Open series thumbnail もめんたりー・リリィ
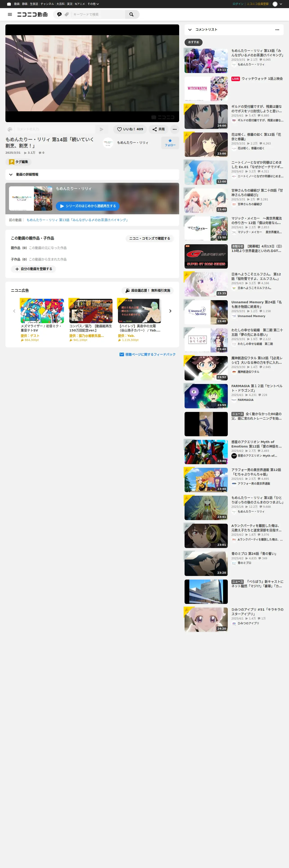Viewport: 289px width, 868px height. pyautogui.click(x=31, y=199)
